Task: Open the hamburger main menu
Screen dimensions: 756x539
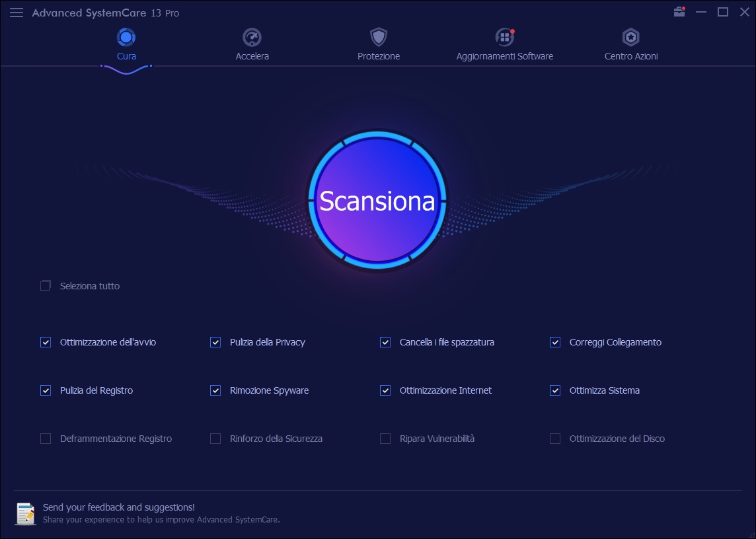Action: (17, 13)
